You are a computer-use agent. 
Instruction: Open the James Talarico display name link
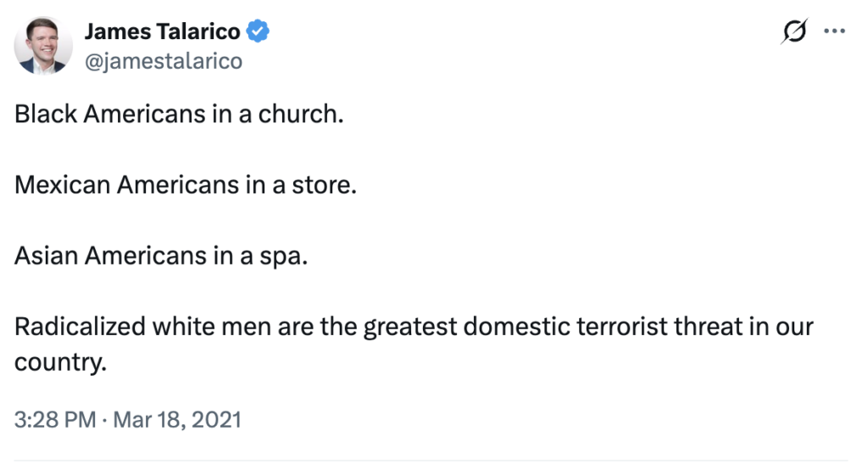[163, 32]
